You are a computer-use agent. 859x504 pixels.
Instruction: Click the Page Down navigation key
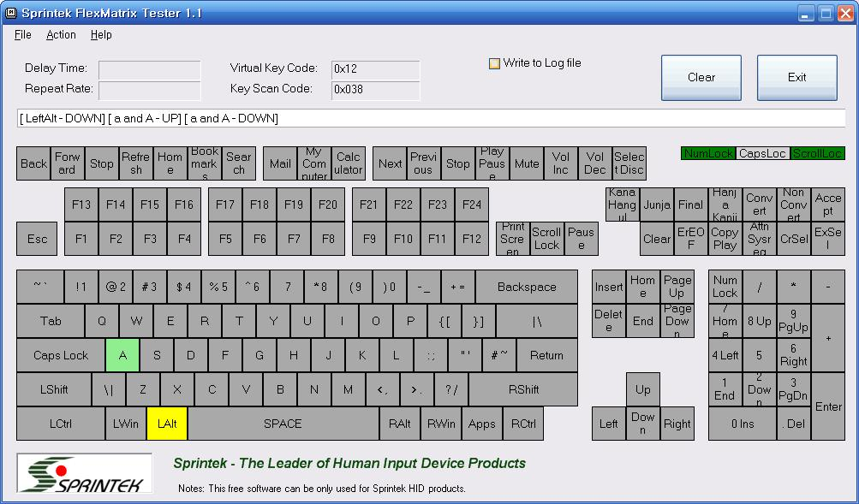(677, 321)
